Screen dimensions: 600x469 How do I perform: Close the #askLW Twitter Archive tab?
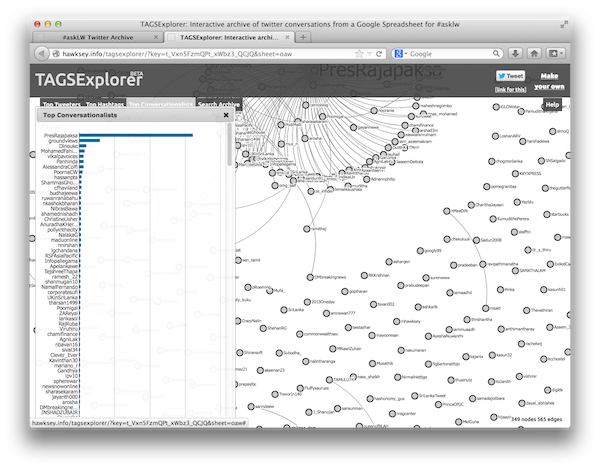pyautogui.click(x=156, y=37)
